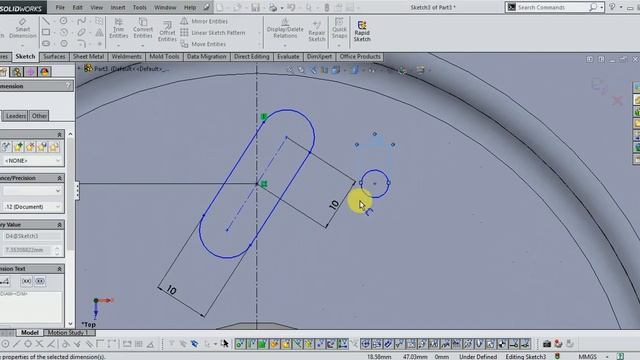Collapse the Primary Value section

[x=60, y=225]
